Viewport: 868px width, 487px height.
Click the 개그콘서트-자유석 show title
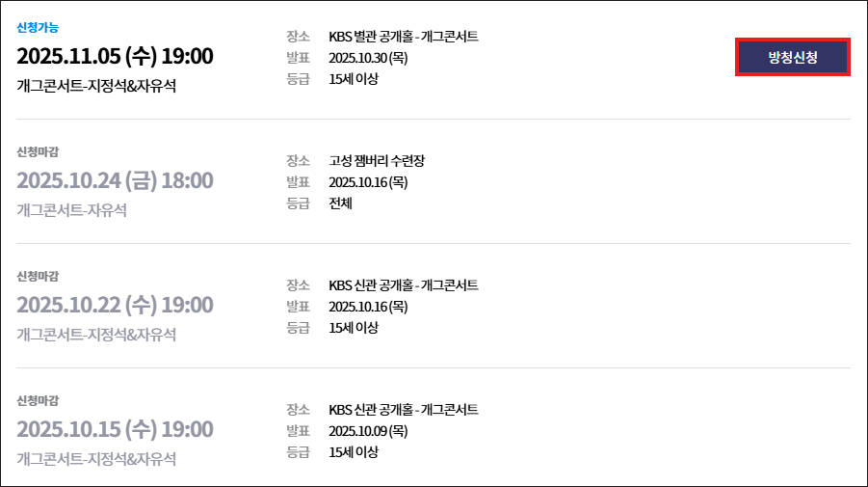pos(71,210)
